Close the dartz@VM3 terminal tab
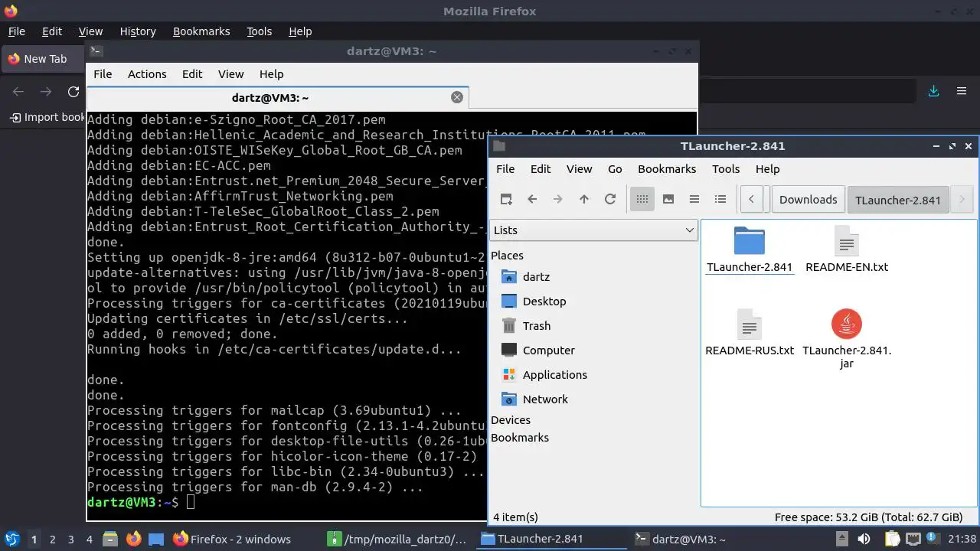The height and width of the screenshot is (551, 980). pyautogui.click(x=457, y=97)
